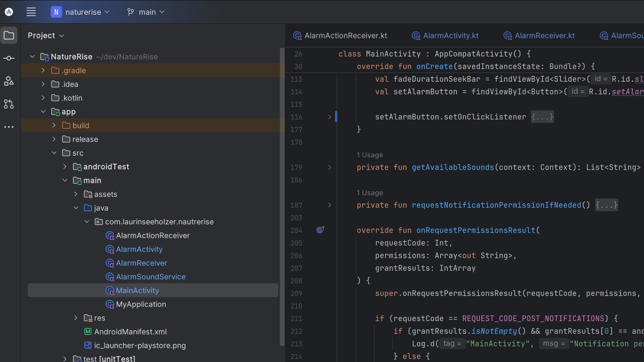This screenshot has height=362, width=644.
Task: Select AndroidManifest.xml in the project tree
Action: click(x=130, y=332)
